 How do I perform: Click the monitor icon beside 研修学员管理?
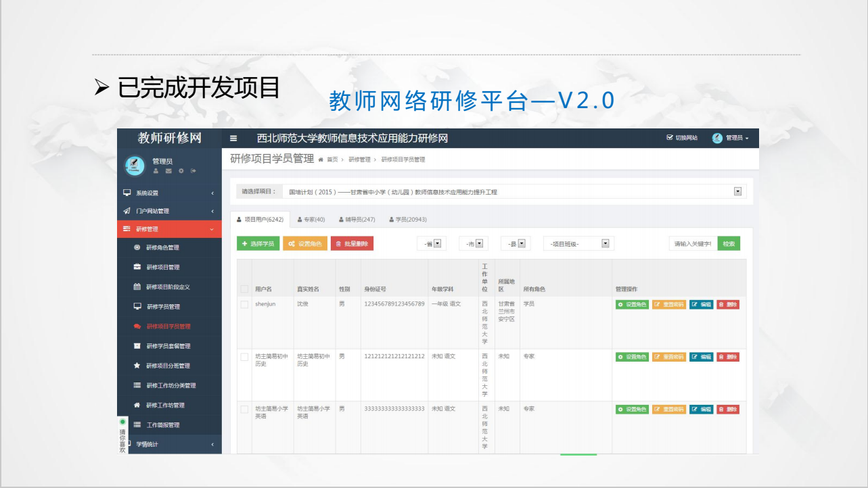click(137, 306)
